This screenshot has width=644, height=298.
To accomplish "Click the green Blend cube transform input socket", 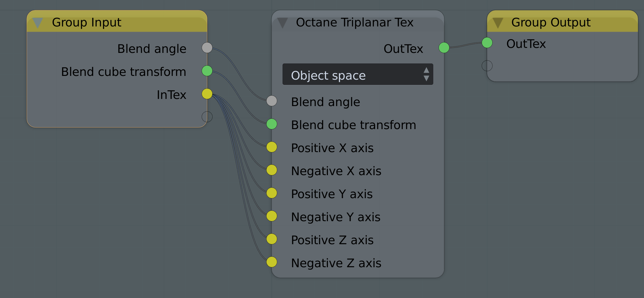I will (x=272, y=124).
